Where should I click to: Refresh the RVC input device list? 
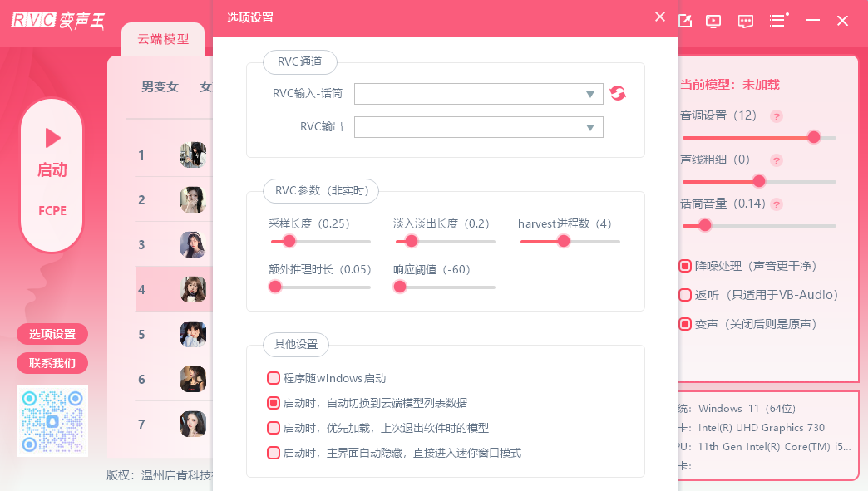coord(617,93)
